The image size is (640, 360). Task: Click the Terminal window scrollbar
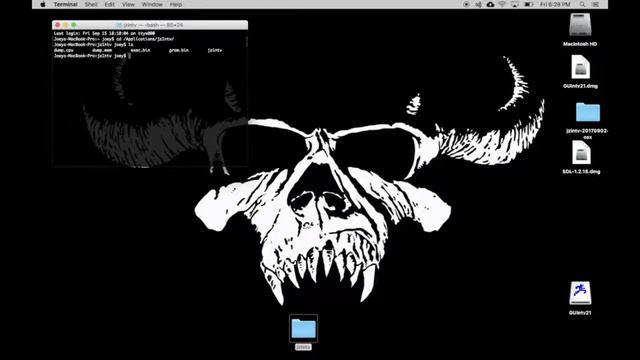tap(246, 42)
